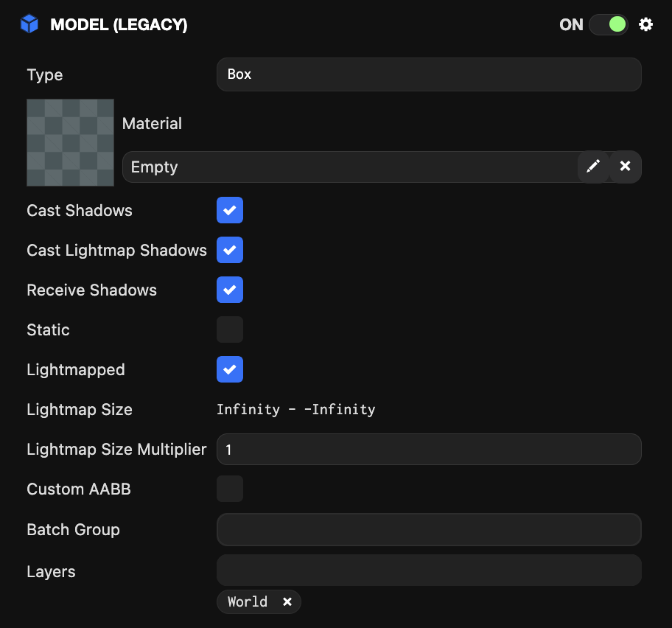Screen dimensions: 672x628
Task: Click the Cast Lightmap Shadows label
Action: tap(116, 251)
